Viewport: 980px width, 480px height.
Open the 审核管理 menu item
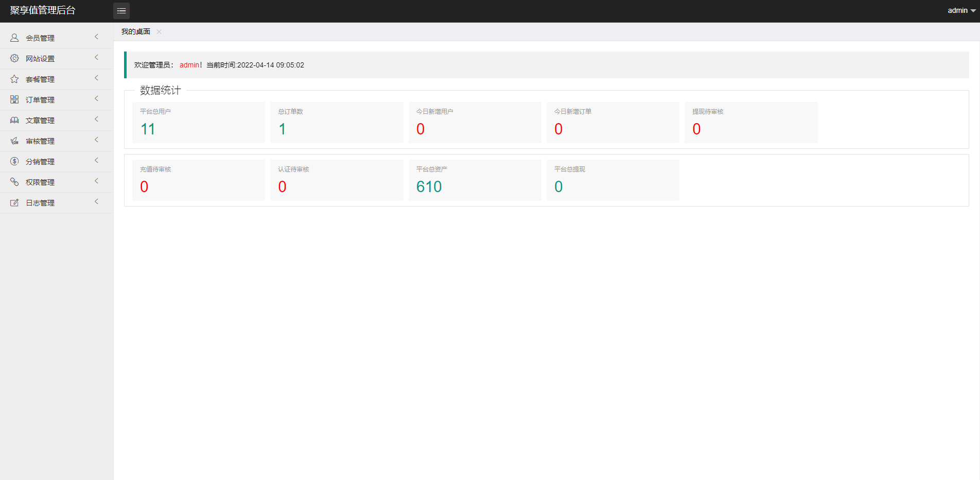(x=40, y=141)
